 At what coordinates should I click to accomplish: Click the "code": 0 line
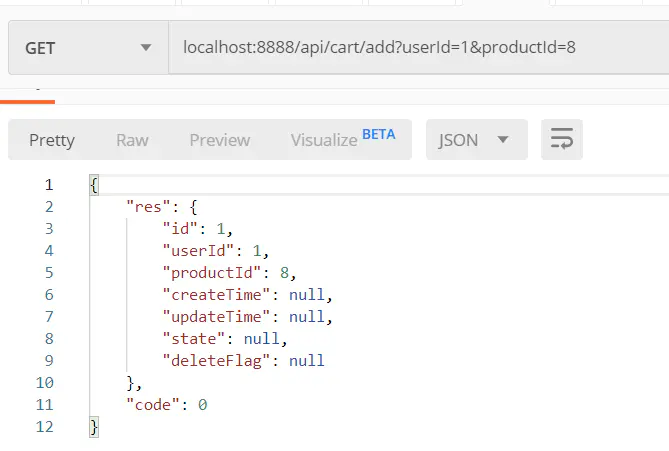click(166, 405)
